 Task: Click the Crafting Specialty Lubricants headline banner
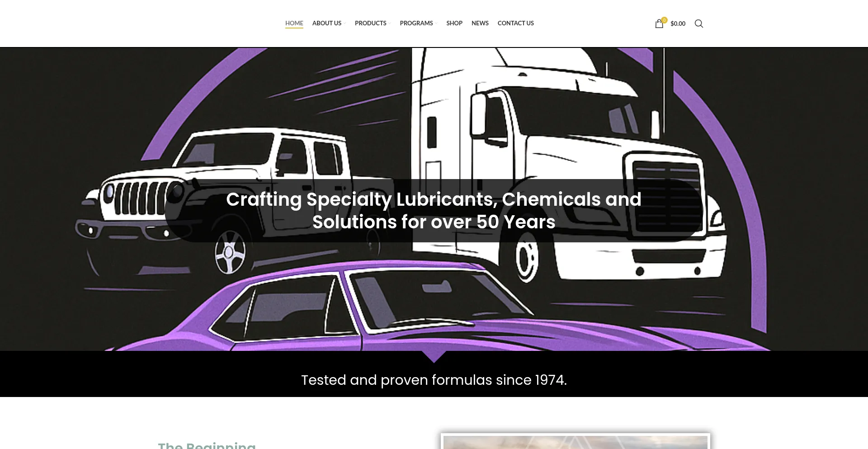pos(434,211)
